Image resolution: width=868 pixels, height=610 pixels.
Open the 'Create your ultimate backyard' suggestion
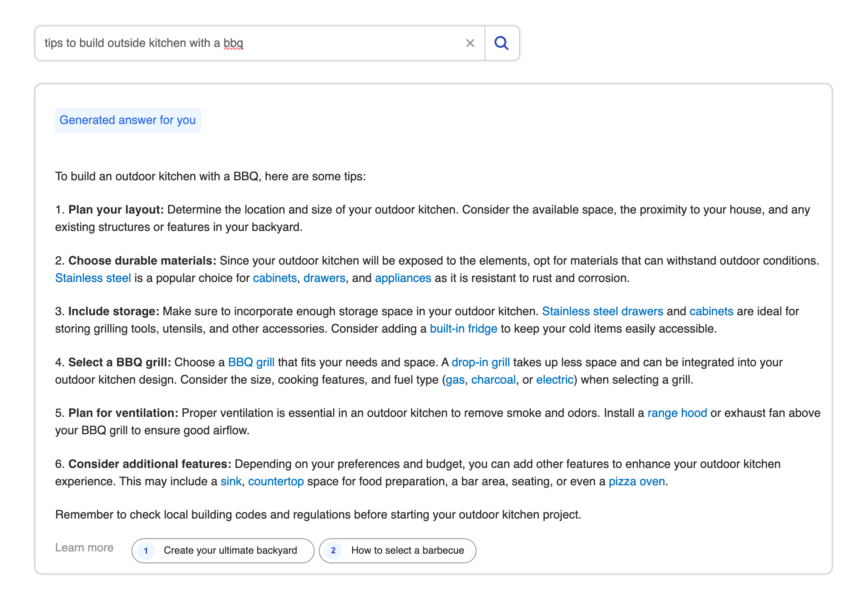tap(230, 551)
